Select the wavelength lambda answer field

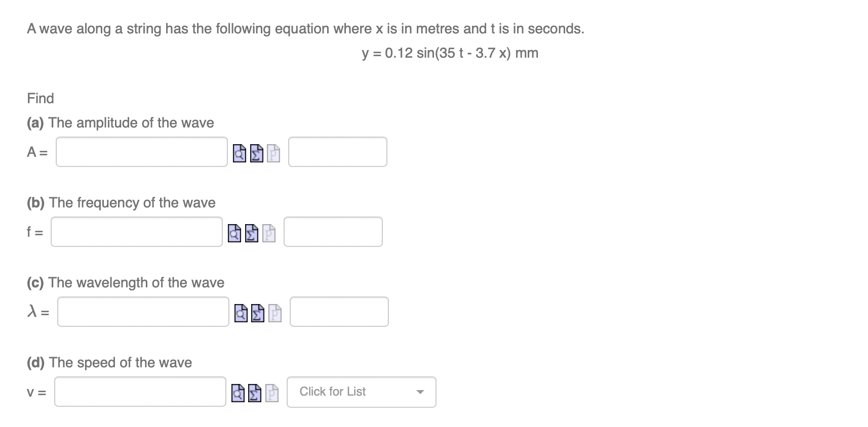pyautogui.click(x=142, y=312)
